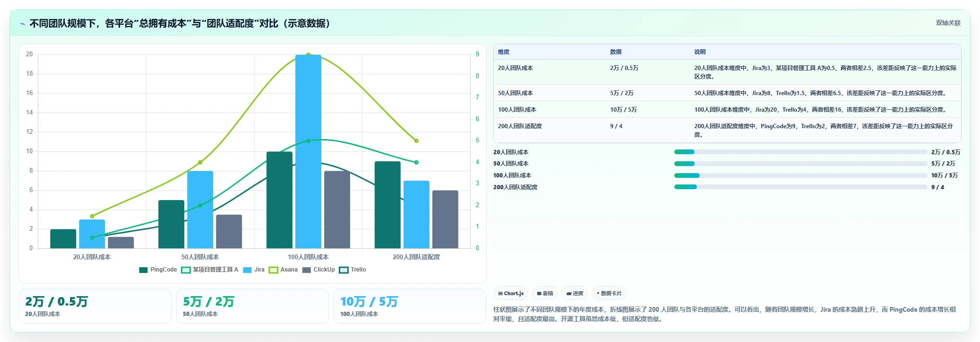Click the 50人团队成本 progress bar
This screenshot has width=980, height=342.
pos(800,164)
